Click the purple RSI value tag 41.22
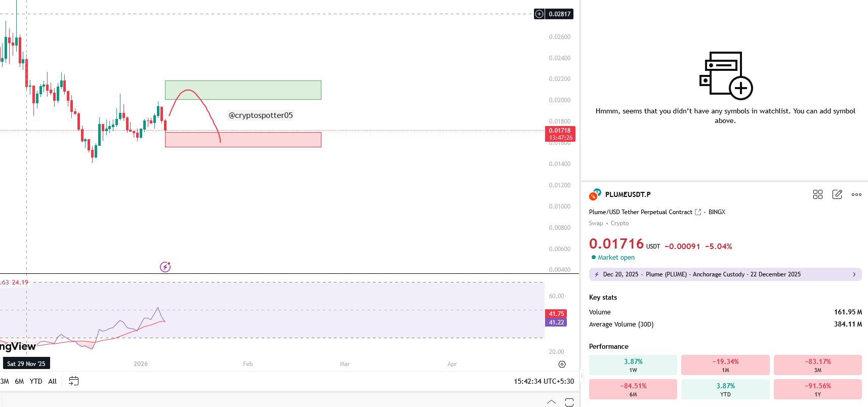Image resolution: width=868 pixels, height=407 pixels. click(x=556, y=322)
